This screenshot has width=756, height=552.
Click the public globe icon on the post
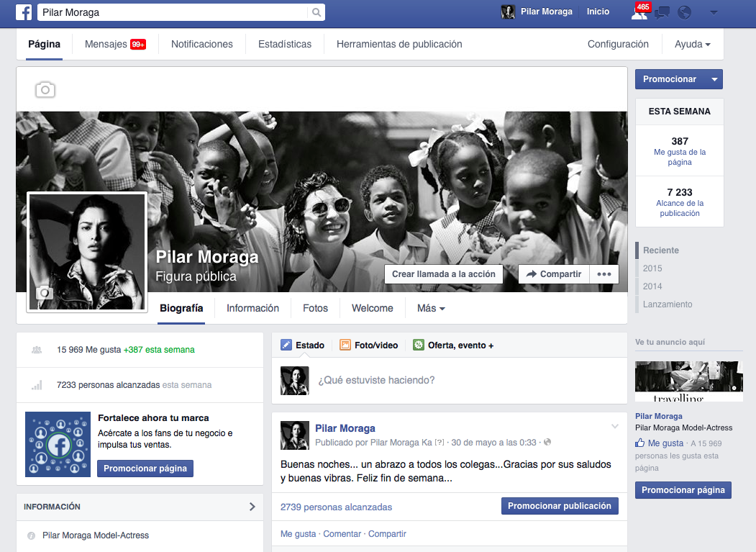click(x=547, y=442)
